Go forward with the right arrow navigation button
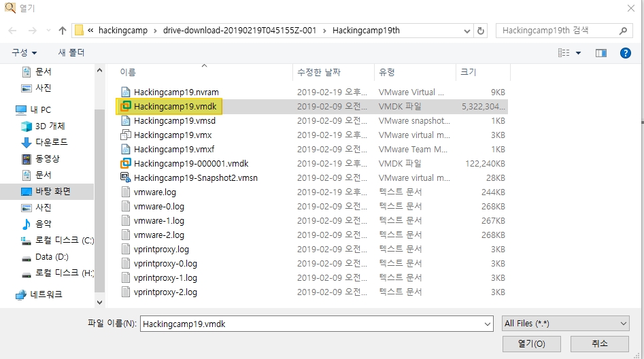Screen dimensions: 644x359 pyautogui.click(x=32, y=31)
